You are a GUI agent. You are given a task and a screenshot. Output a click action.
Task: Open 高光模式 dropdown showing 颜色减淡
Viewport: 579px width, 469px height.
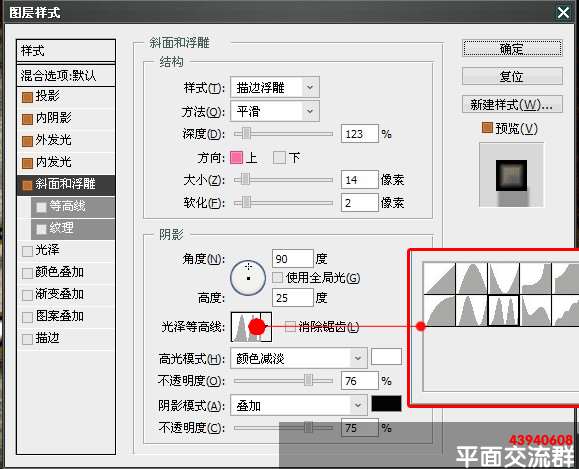point(299,358)
